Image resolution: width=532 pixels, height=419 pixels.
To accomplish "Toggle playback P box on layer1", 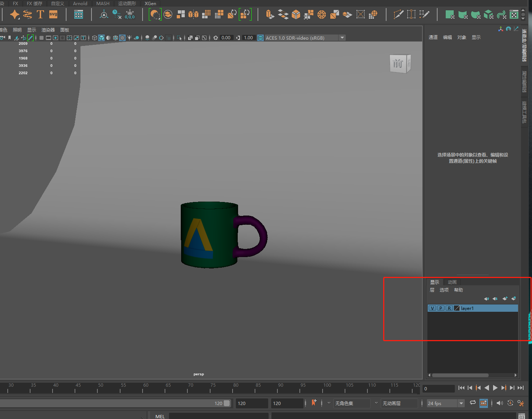I will [x=441, y=308].
